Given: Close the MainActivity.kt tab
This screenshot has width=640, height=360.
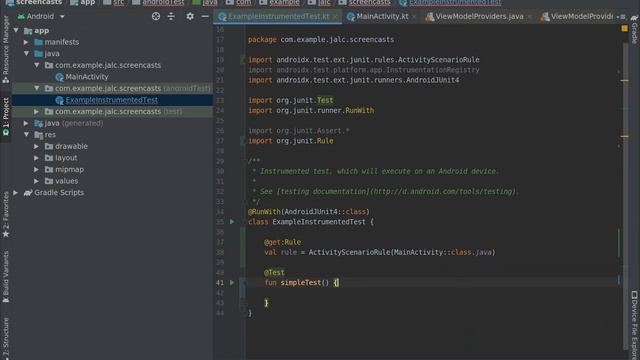Looking at the screenshot, I should 414,17.
